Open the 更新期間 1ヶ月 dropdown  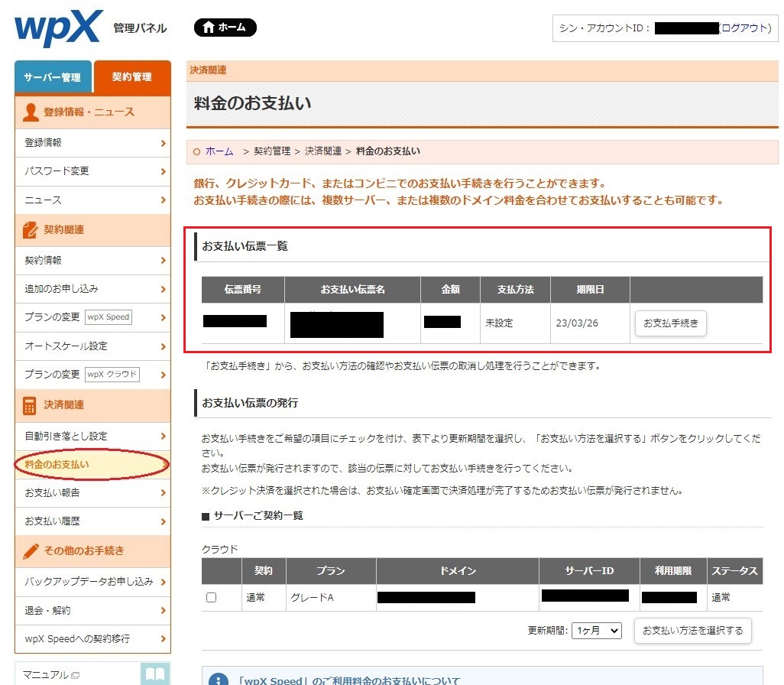click(x=596, y=631)
